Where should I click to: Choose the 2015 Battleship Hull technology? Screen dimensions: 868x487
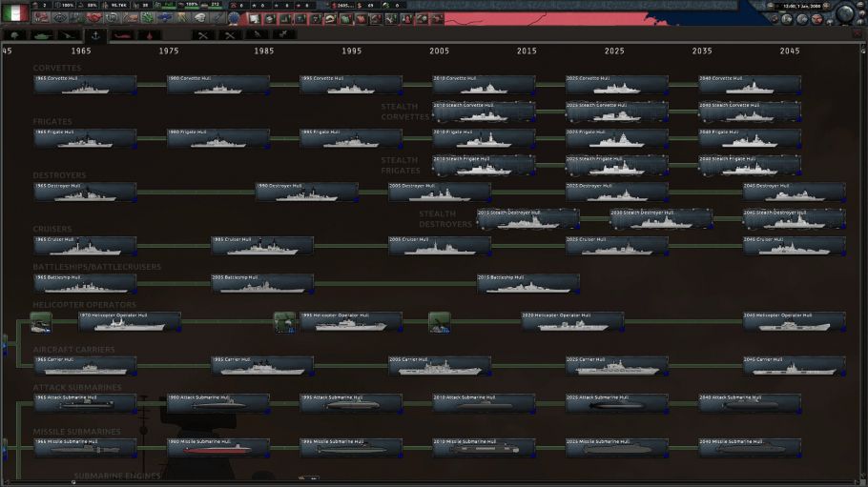tap(528, 284)
